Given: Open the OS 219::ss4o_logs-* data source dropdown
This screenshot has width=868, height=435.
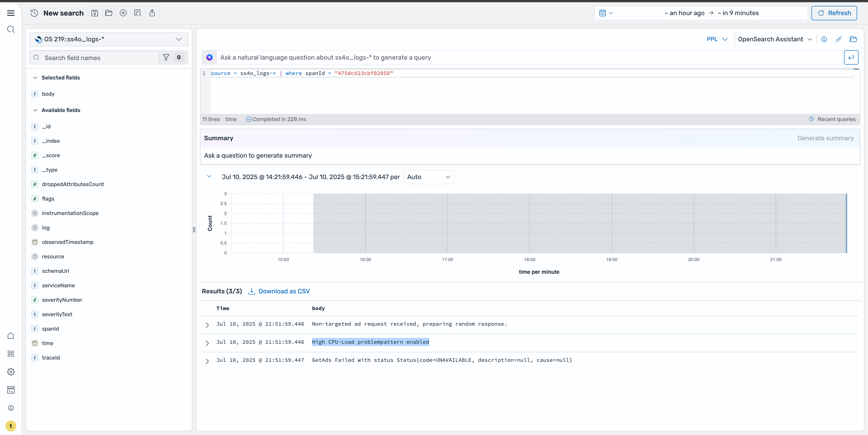Looking at the screenshot, I should point(109,39).
